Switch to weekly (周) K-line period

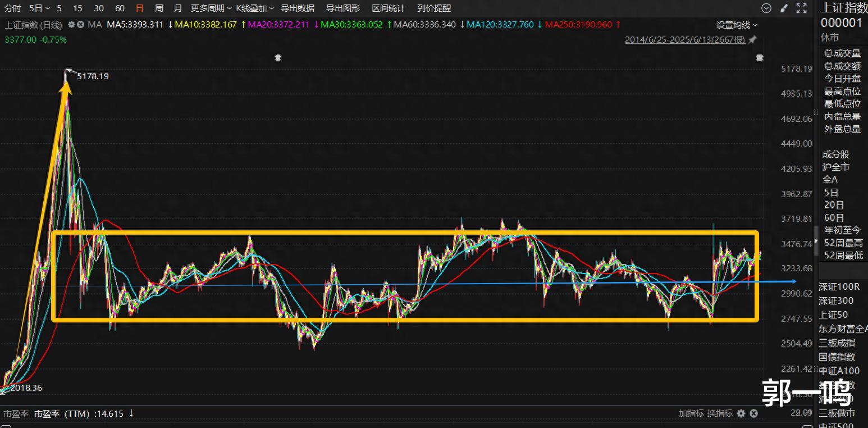click(159, 8)
